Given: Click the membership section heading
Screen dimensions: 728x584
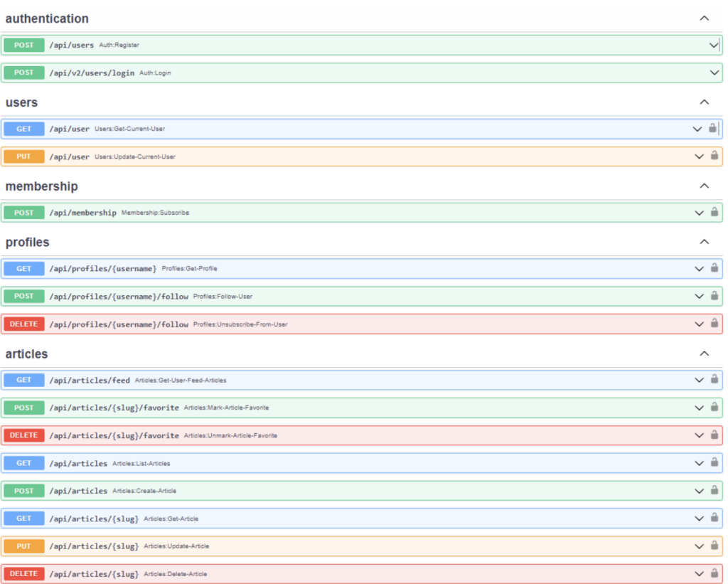Looking at the screenshot, I should [41, 186].
